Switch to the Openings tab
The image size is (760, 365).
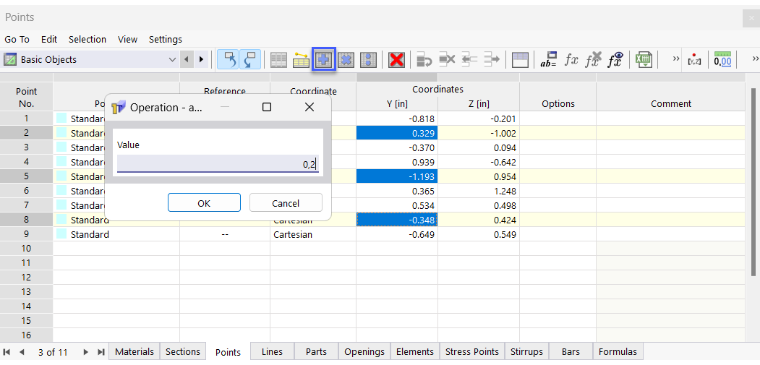(x=364, y=352)
